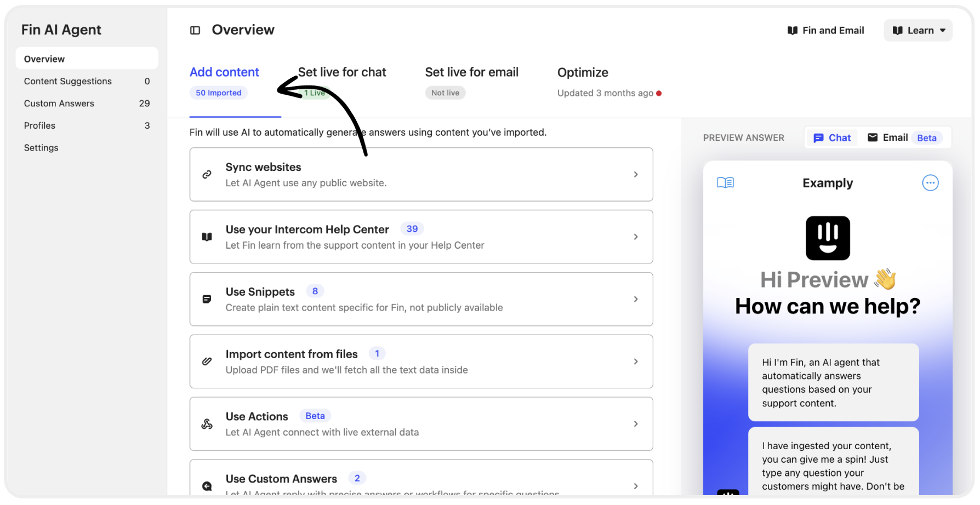Click the PREVIEW ANSWER label
The height and width of the screenshot is (505, 980).
(x=744, y=138)
